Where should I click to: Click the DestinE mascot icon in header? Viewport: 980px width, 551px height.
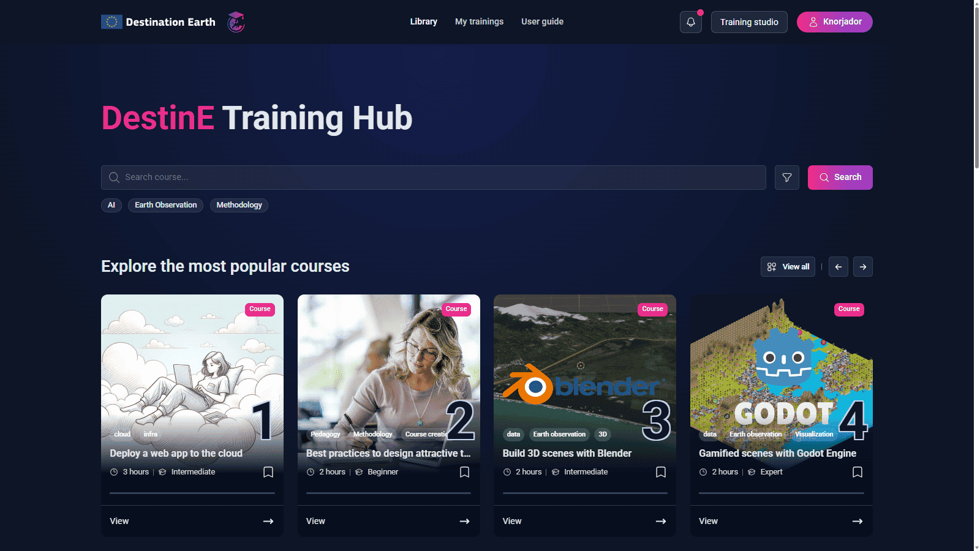236,22
